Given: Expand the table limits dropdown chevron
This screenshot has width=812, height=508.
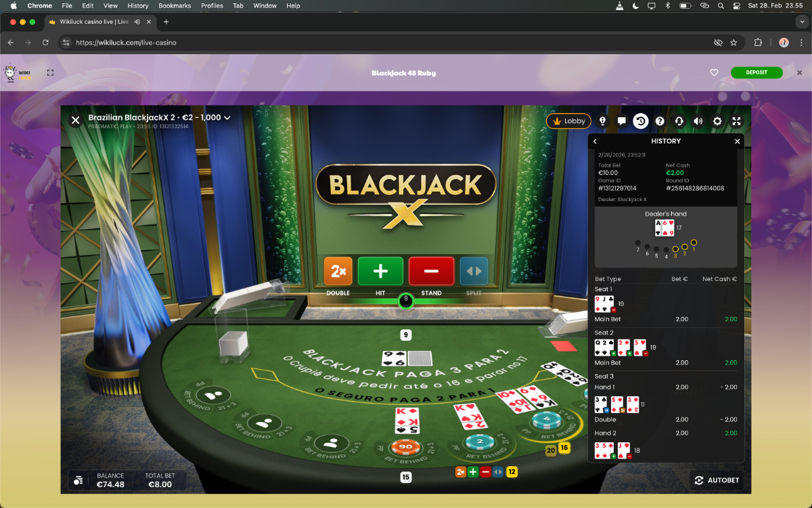Looking at the screenshot, I should [227, 118].
